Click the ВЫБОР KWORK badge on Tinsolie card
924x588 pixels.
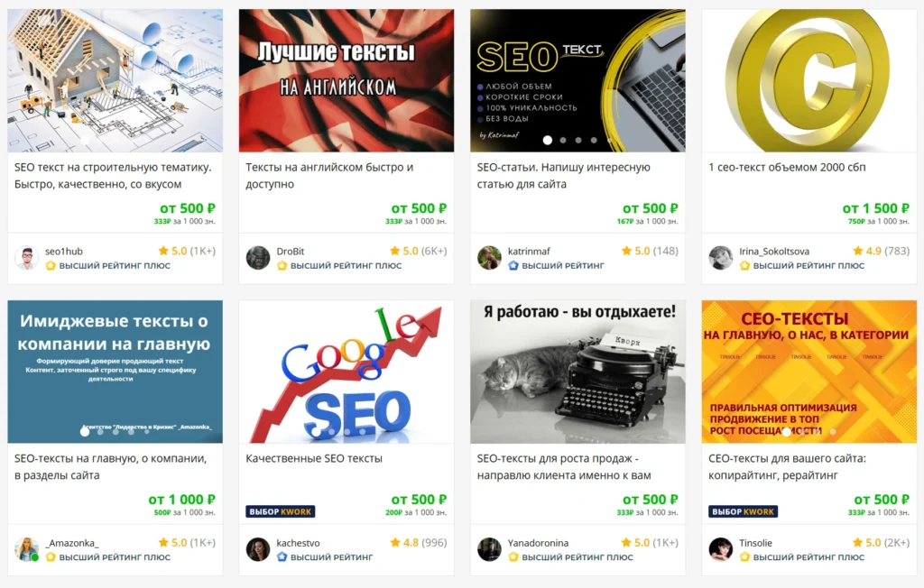(x=744, y=511)
